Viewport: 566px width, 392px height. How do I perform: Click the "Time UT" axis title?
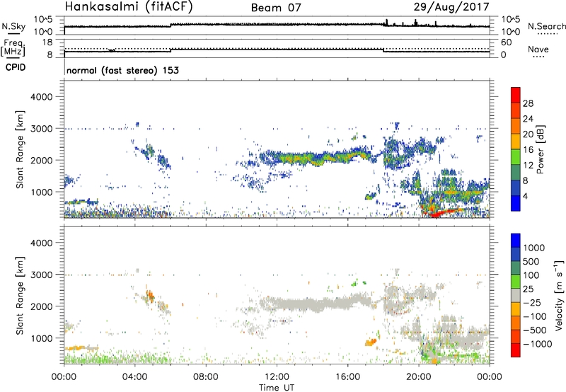pyautogui.click(x=277, y=387)
